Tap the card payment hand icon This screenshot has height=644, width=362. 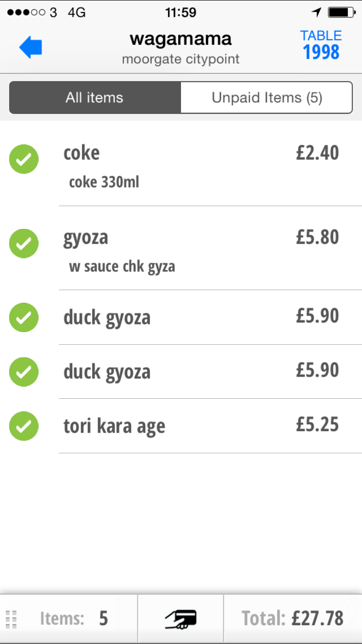tap(181, 618)
